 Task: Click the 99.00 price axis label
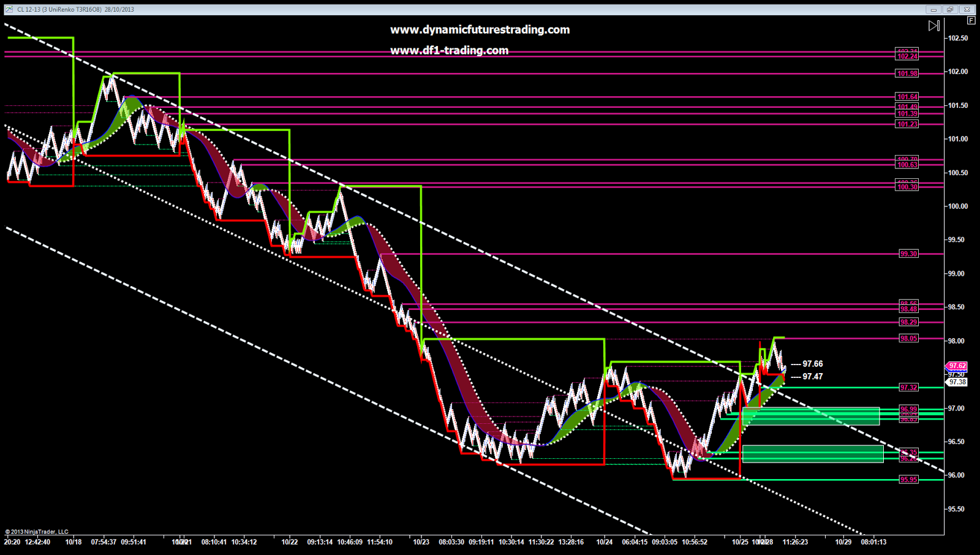pos(957,274)
